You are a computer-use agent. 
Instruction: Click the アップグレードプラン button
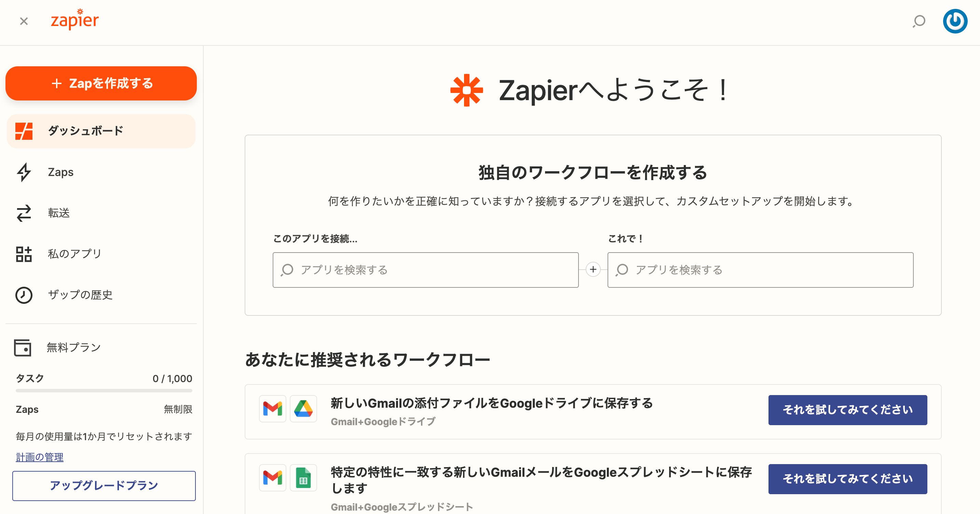[x=104, y=486]
